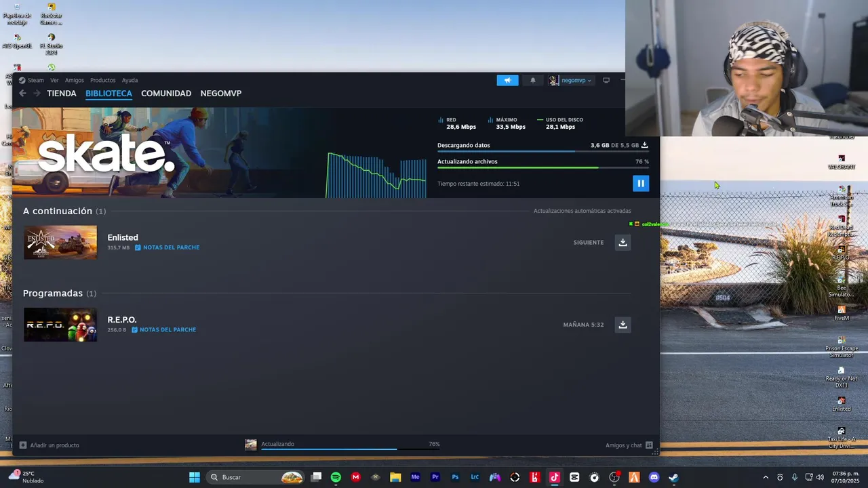868x488 pixels.
Task: Open Discord from the taskbar
Action: click(654, 477)
